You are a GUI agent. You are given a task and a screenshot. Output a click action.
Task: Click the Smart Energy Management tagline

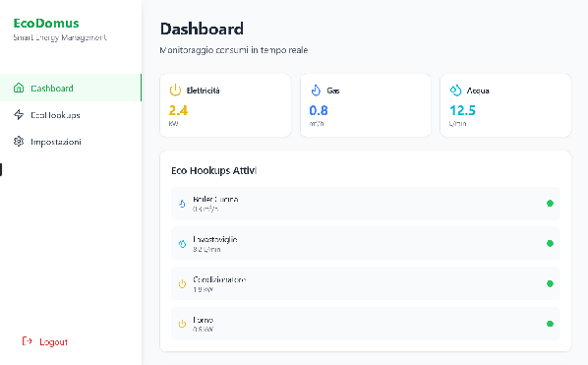click(60, 37)
